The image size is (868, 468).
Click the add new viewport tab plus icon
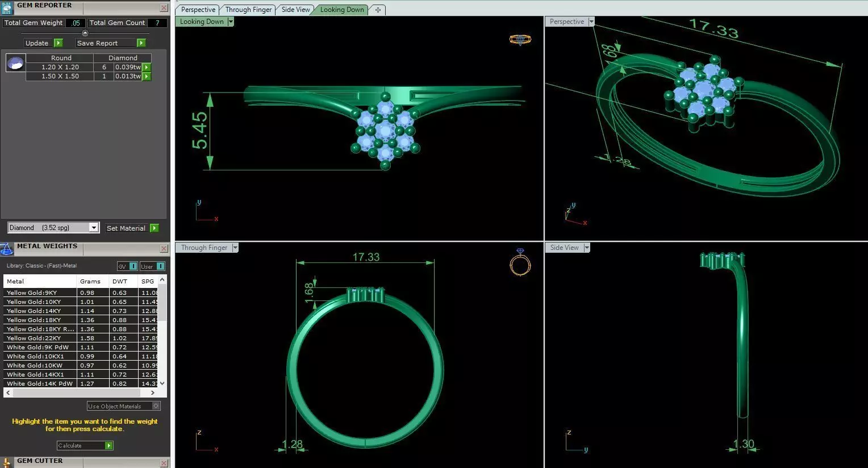(378, 10)
